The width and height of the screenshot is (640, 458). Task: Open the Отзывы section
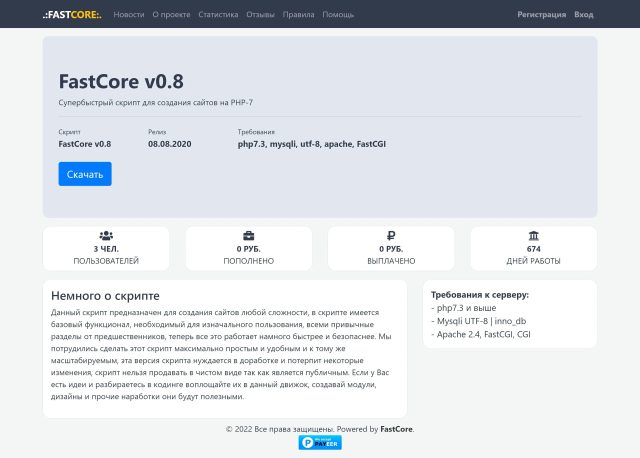(x=260, y=15)
